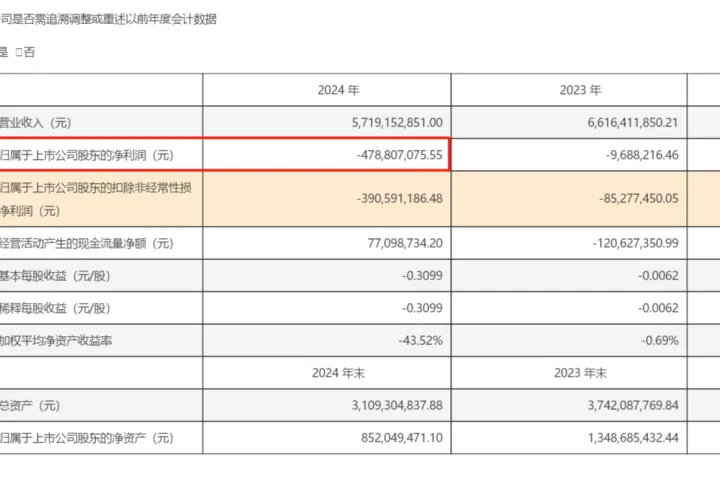Click the 营业收入（元）row label

pyautogui.click(x=35, y=123)
